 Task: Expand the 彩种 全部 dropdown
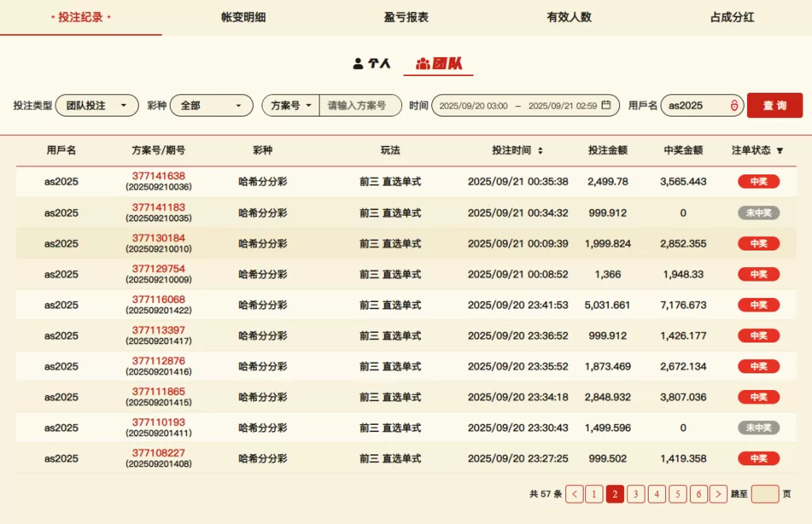click(211, 105)
